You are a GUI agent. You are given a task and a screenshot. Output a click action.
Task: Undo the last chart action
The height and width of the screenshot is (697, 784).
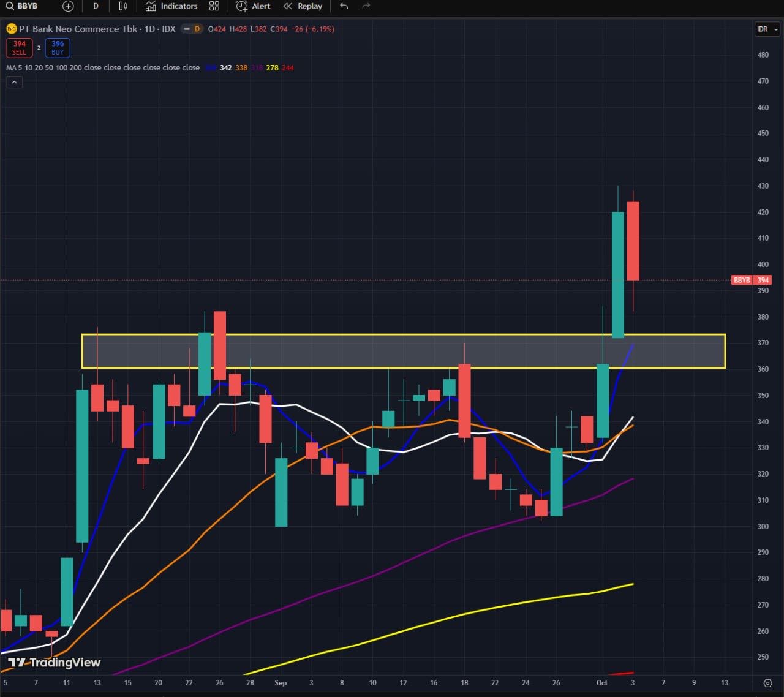click(344, 6)
